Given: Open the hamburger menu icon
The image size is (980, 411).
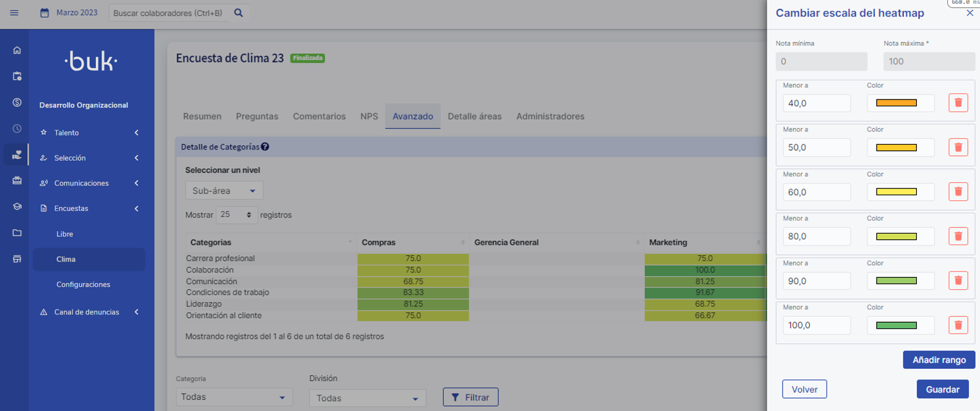Looking at the screenshot, I should click(14, 13).
